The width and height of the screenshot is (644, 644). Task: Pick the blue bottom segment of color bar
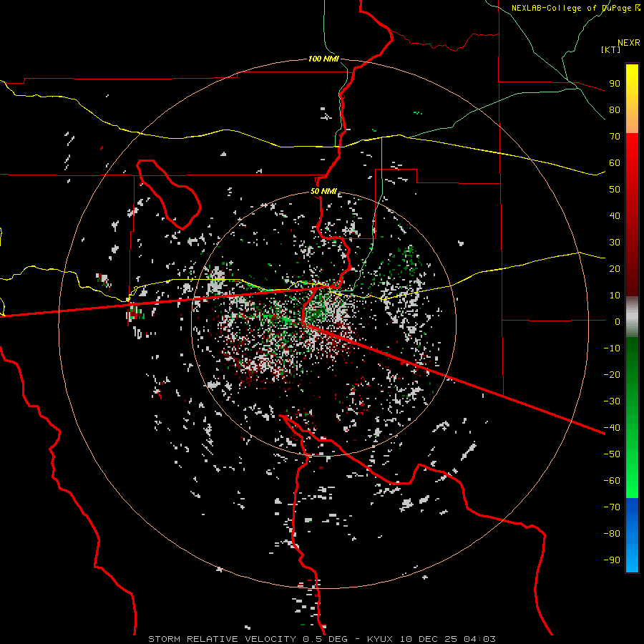coord(632,535)
